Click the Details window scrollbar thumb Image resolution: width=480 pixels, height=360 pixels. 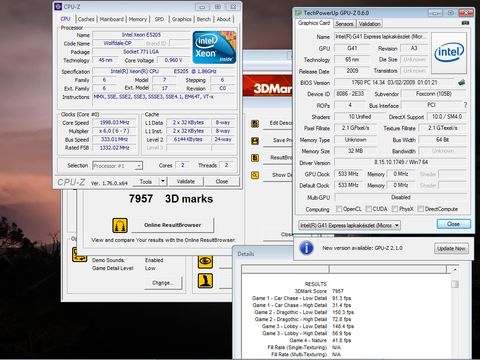coord(455,284)
